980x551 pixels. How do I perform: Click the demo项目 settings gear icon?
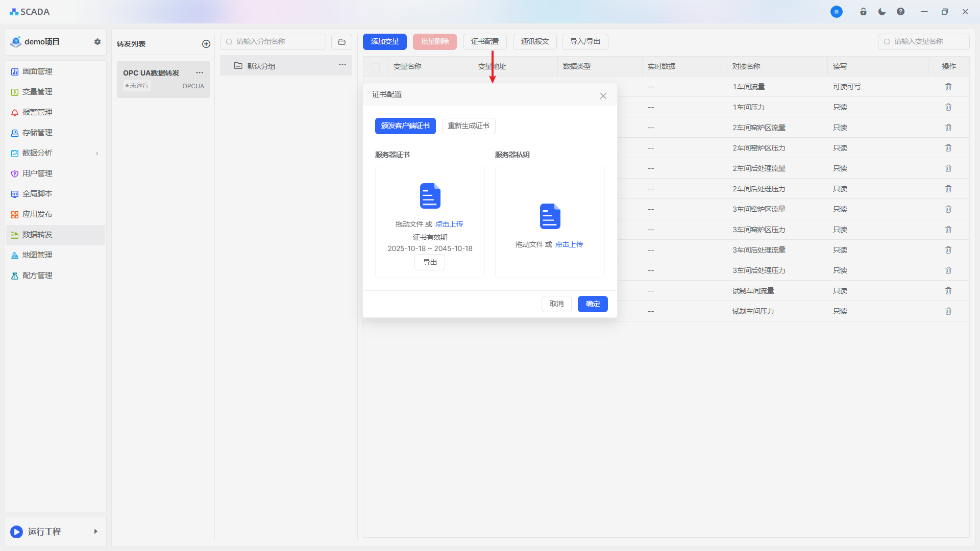pos(97,42)
